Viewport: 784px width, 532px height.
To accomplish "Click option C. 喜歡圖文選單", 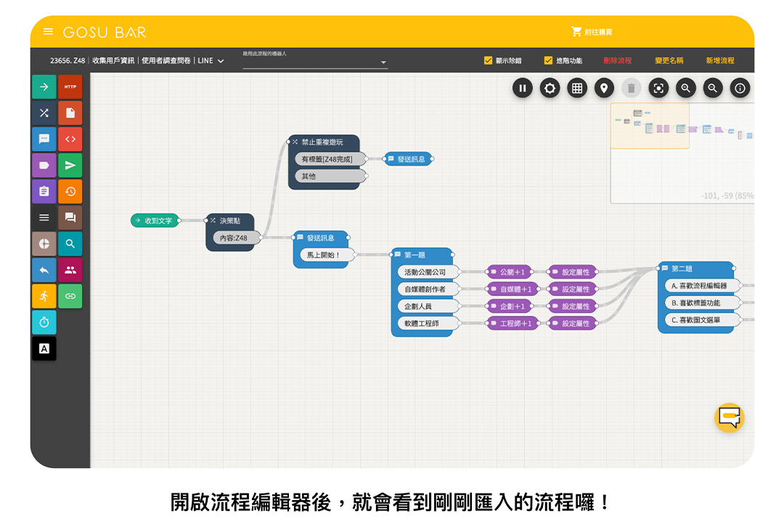I will [x=702, y=320].
